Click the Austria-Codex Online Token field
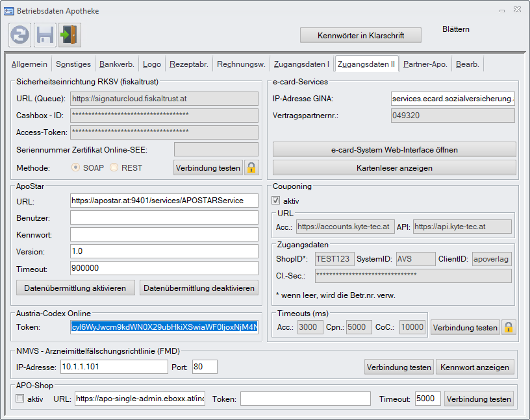530x420 pixels. pos(164,327)
